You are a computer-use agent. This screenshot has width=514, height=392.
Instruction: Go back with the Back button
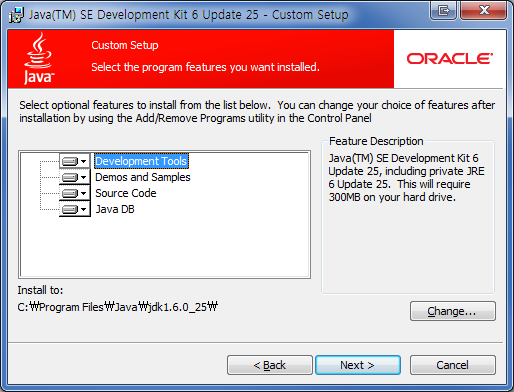[270, 365]
